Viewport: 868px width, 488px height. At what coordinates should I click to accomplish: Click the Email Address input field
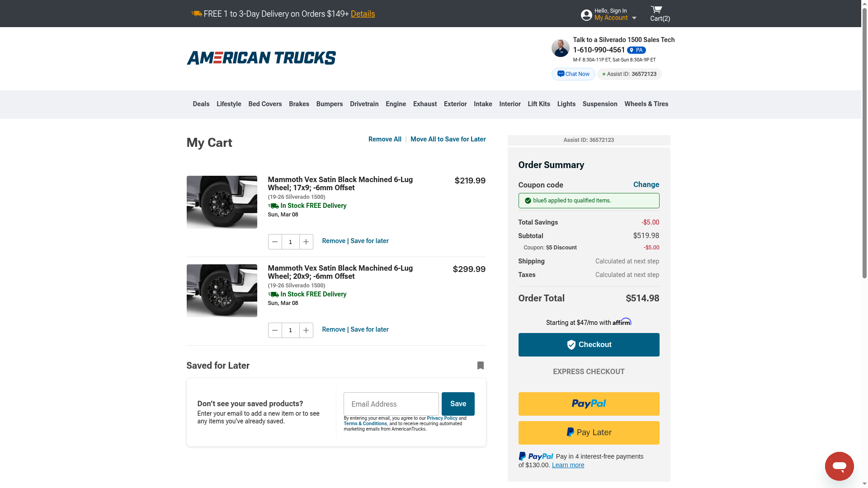pos(391,404)
